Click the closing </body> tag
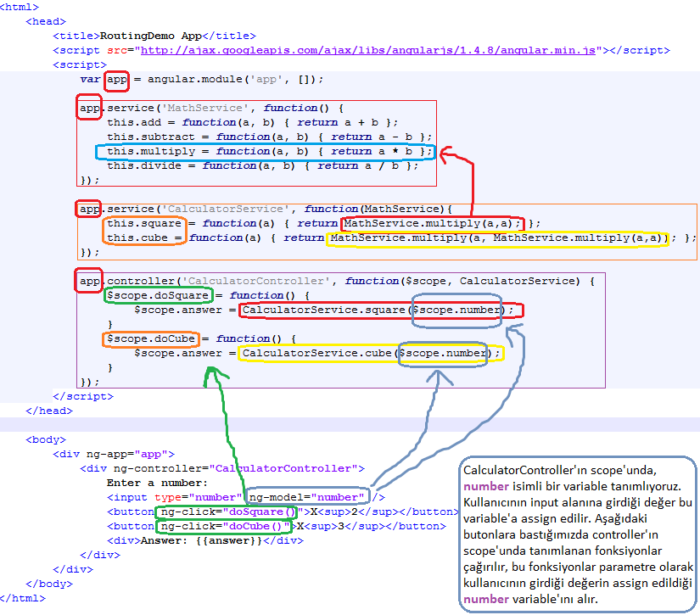Screen dimensions: 700x615 point(49,584)
